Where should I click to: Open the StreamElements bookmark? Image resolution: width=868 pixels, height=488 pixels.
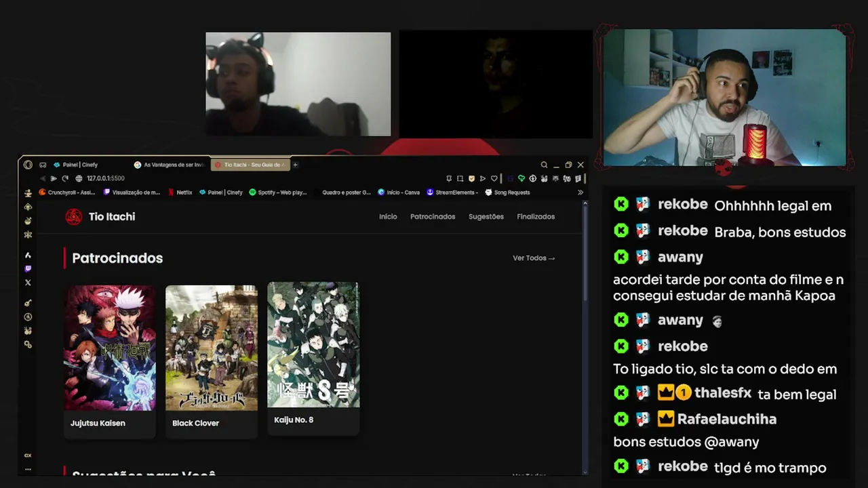click(x=452, y=192)
